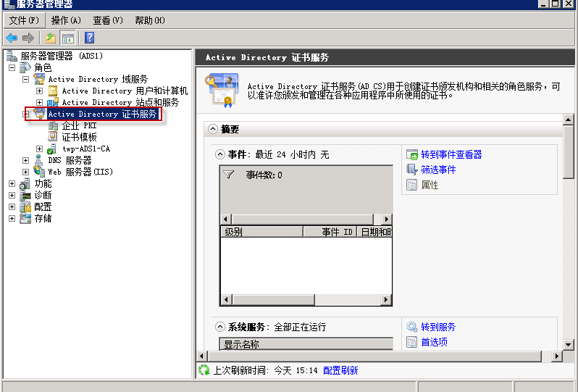Click the gear icon beside 转到服务
578x392 pixels.
pos(411,327)
